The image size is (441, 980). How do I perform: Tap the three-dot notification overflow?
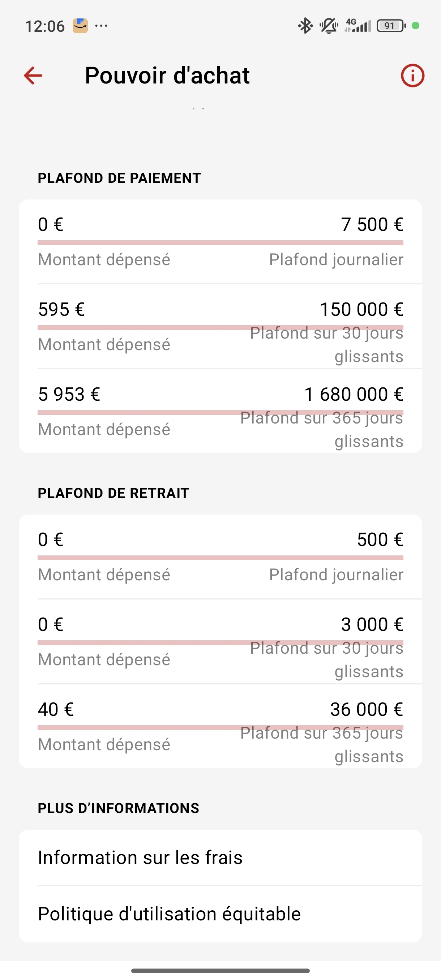[101, 26]
